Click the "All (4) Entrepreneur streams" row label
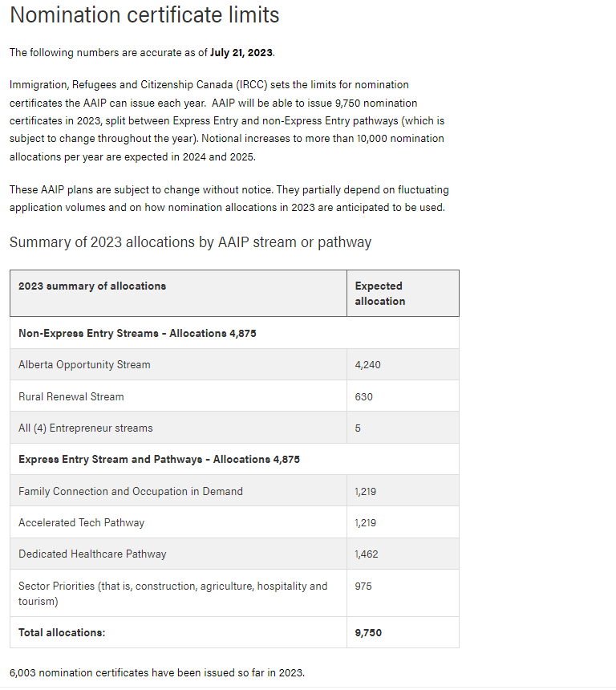The height and width of the screenshot is (690, 616). pyautogui.click(x=85, y=428)
